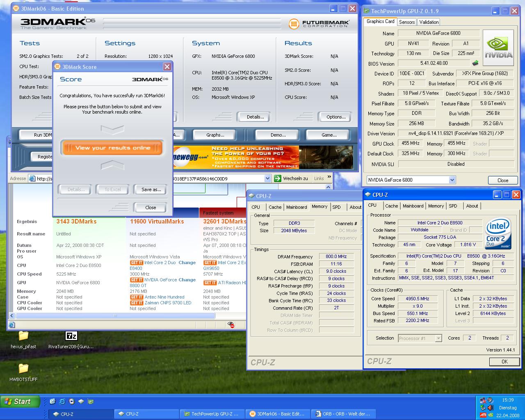Click GET IT badge beside Zalman CNPS 9700
This screenshot has height=420, width=525.
pos(137,303)
